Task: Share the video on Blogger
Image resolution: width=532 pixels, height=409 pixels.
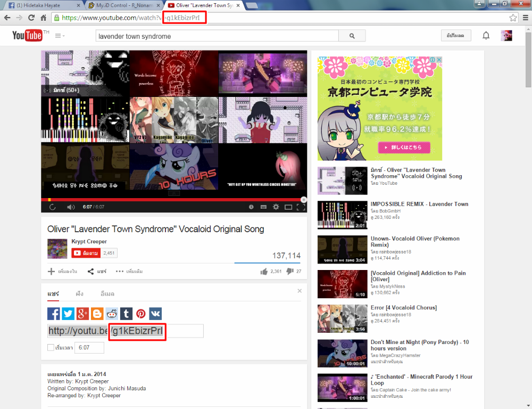Action: 97,314
